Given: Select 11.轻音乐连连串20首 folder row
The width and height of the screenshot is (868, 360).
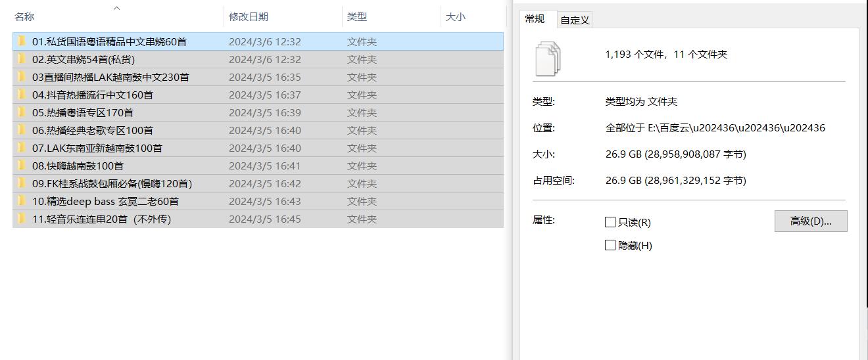Looking at the screenshot, I should (x=101, y=219).
